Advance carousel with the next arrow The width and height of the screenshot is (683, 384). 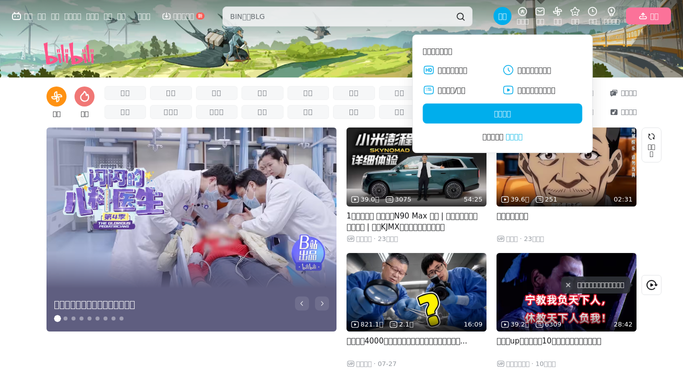click(x=322, y=303)
